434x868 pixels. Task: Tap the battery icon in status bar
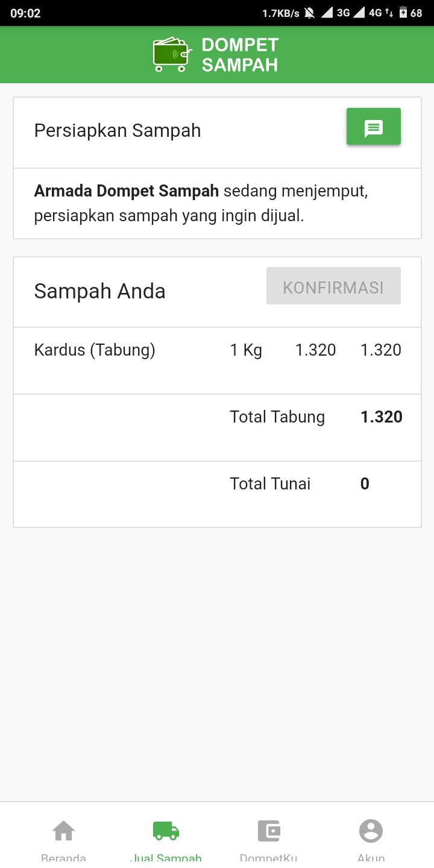point(403,13)
